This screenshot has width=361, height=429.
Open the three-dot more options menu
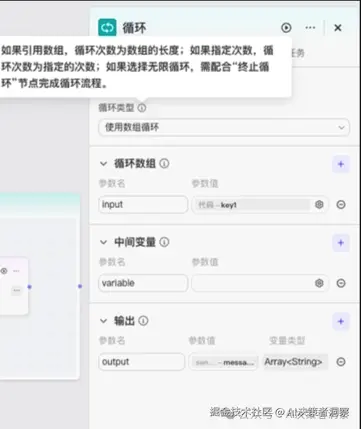coord(310,28)
